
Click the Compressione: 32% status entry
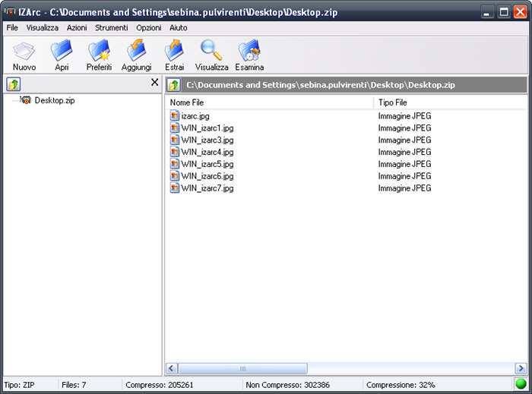click(x=401, y=385)
